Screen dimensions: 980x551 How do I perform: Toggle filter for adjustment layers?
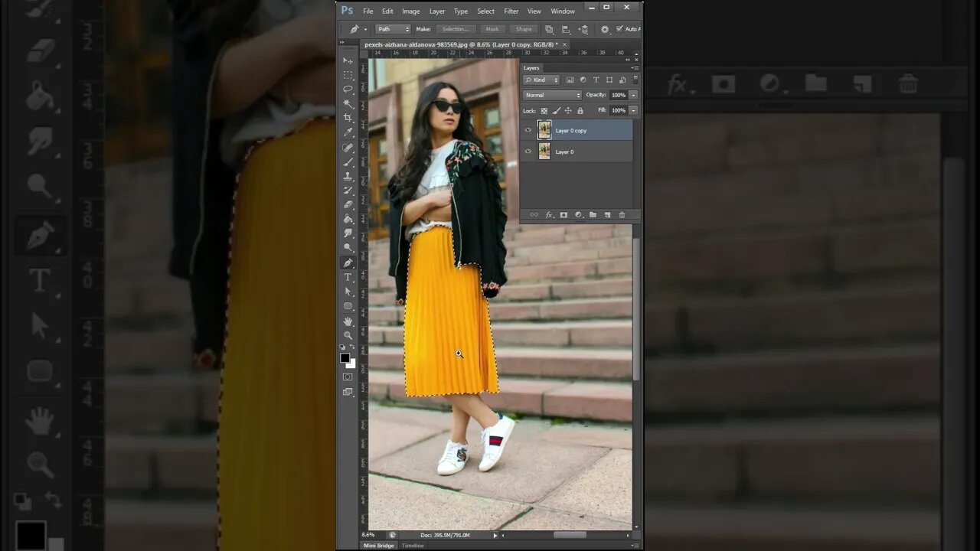pyautogui.click(x=583, y=80)
